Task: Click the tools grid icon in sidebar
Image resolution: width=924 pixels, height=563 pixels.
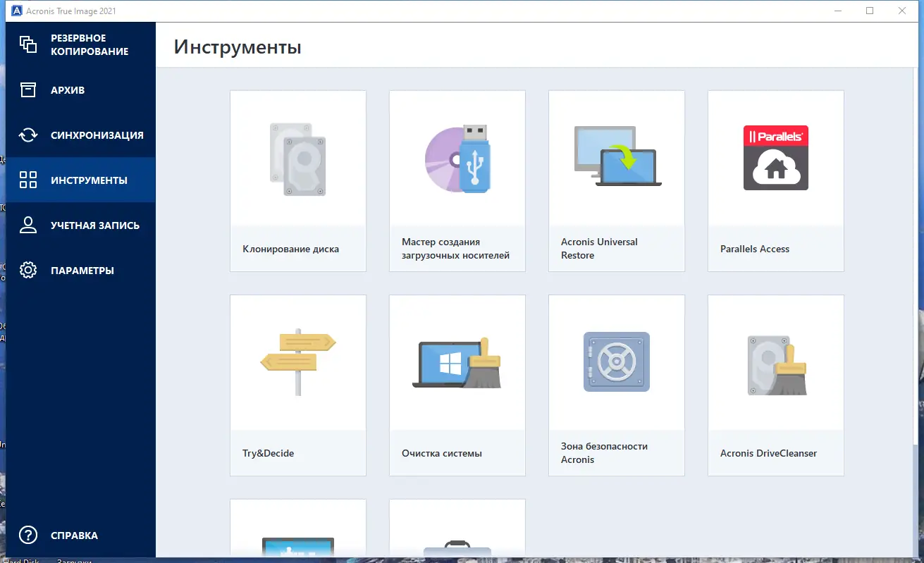Action: click(28, 180)
